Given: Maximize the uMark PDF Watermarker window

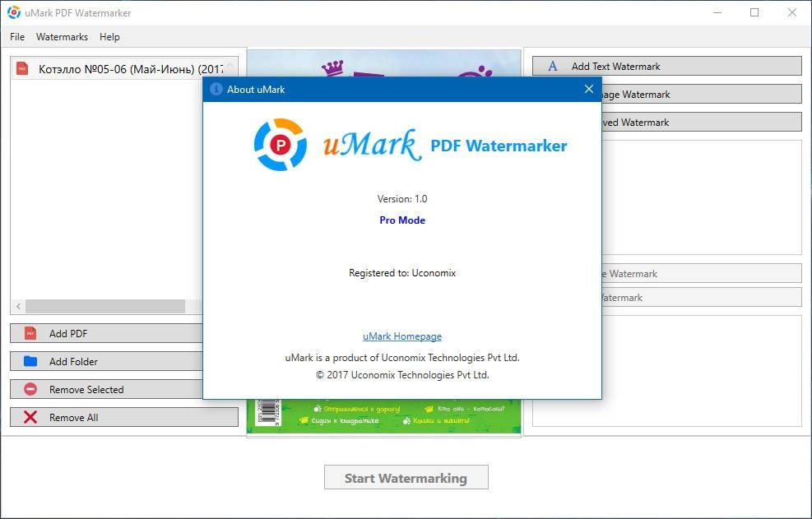Looking at the screenshot, I should 754,12.
